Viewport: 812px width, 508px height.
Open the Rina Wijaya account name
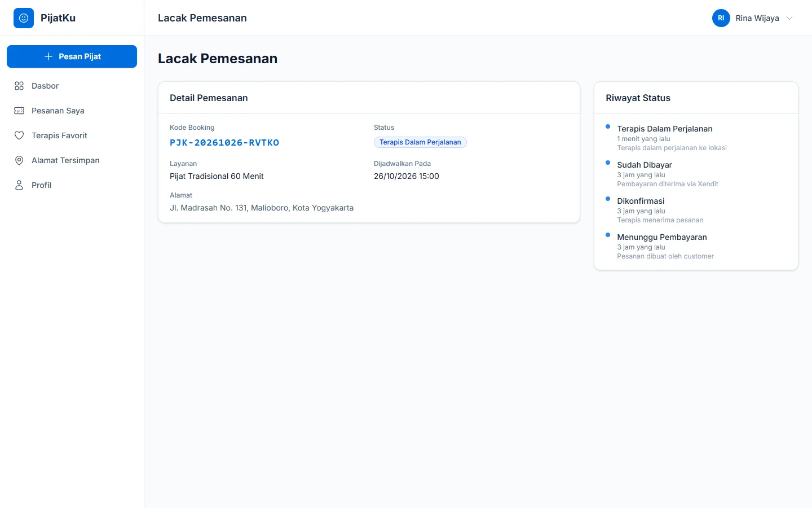pos(757,18)
